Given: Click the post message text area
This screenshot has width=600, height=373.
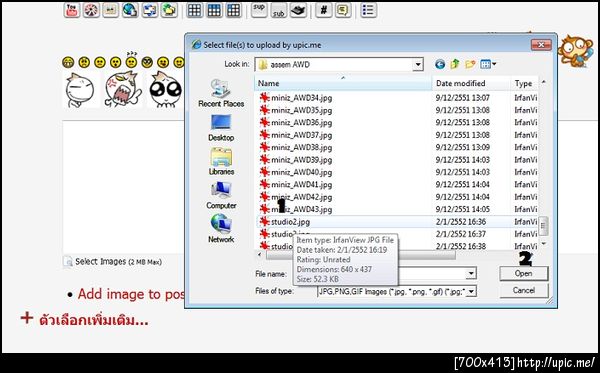Looking at the screenshot, I should click(x=123, y=187).
